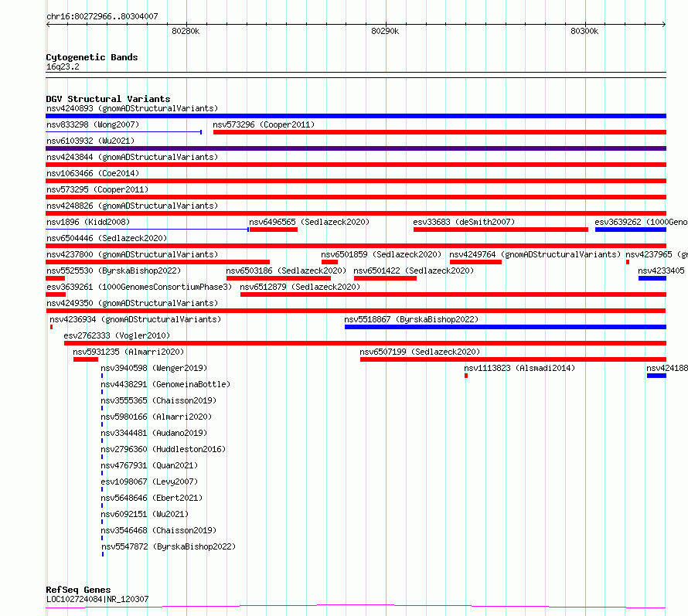Click nsv5648646 (Ebert2021) label
Screen dimensions: 688x616
click(152, 498)
